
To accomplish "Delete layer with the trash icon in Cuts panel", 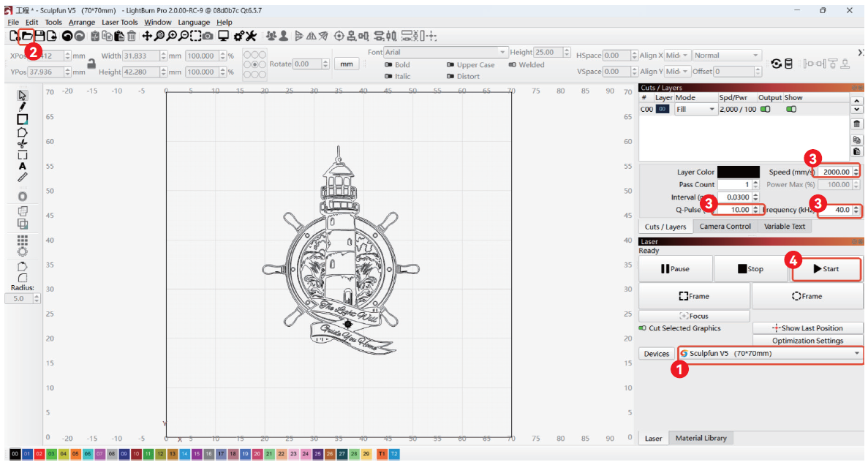I will point(858,124).
